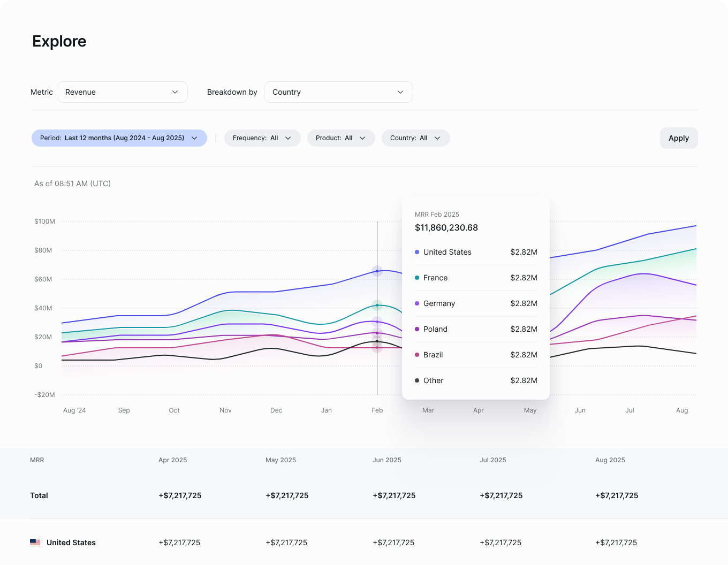Click the Jun axis label
Viewport: 728px width, 565px height.
tap(580, 410)
